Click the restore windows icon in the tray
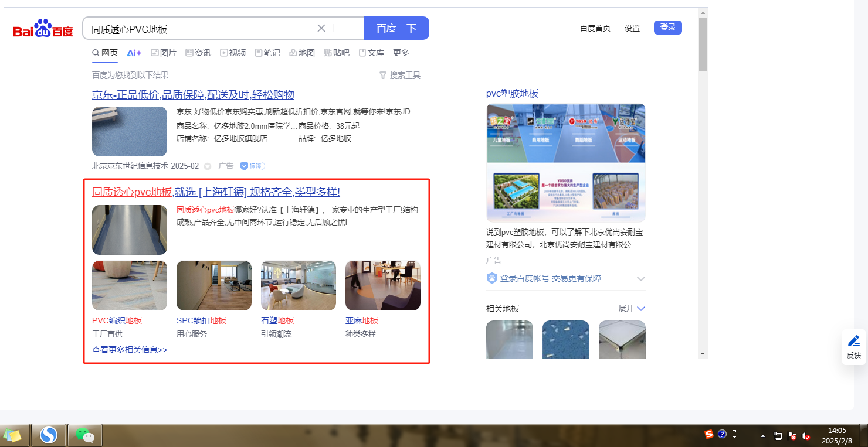This screenshot has height=447, width=868. point(735,431)
